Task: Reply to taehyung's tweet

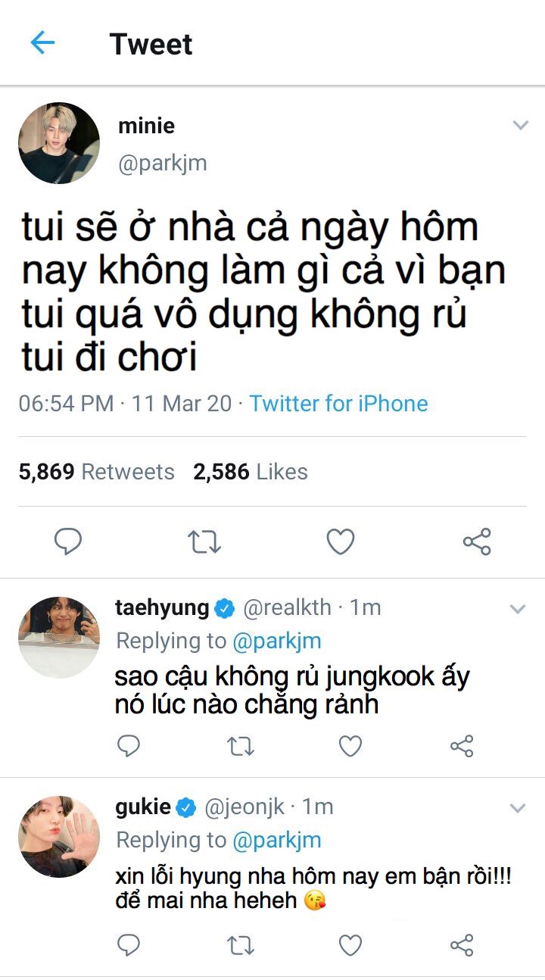Action: 129,747
